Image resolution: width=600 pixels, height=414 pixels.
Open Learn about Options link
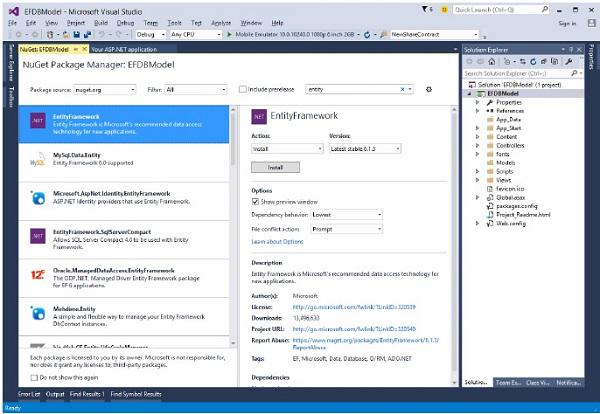[277, 241]
